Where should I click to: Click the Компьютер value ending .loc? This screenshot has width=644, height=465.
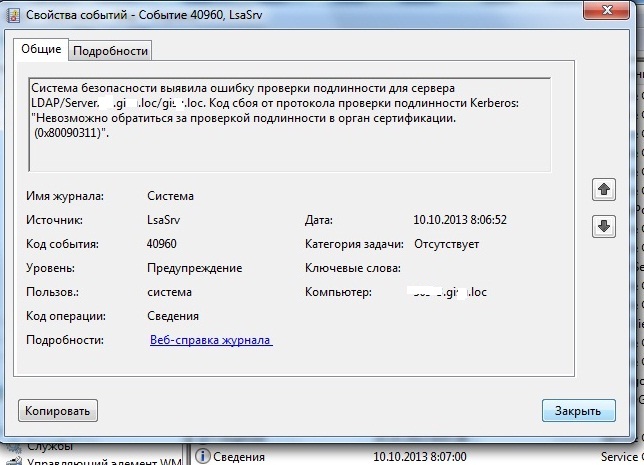448,292
